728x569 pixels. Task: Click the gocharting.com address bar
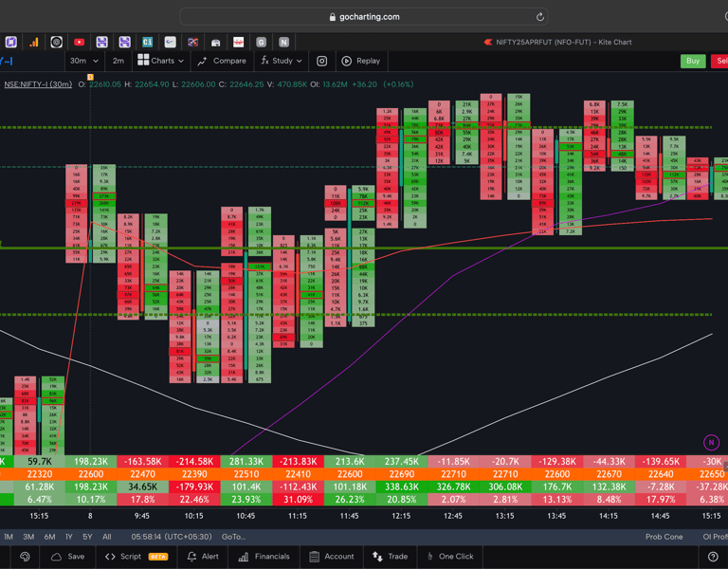[x=364, y=17]
